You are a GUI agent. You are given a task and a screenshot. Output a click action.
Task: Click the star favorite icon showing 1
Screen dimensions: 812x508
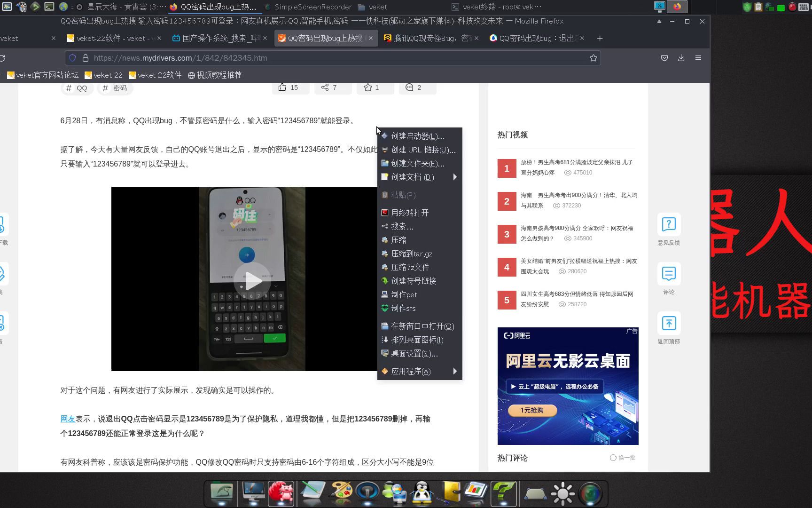367,87
